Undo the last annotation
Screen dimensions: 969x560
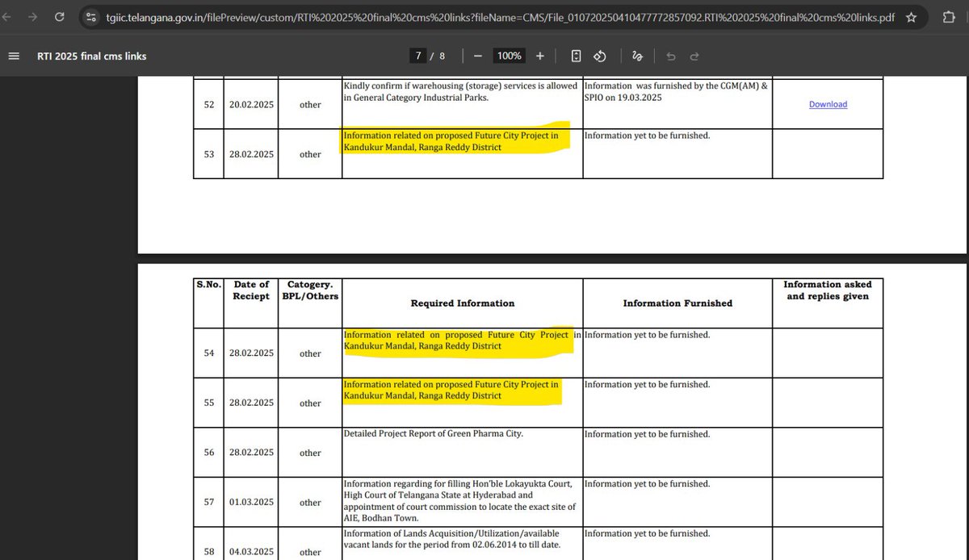click(670, 56)
